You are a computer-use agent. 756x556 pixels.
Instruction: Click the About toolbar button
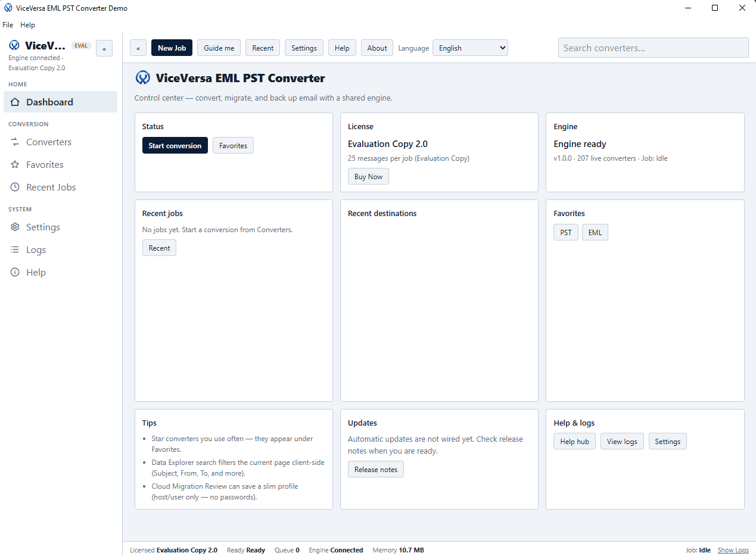tap(377, 48)
